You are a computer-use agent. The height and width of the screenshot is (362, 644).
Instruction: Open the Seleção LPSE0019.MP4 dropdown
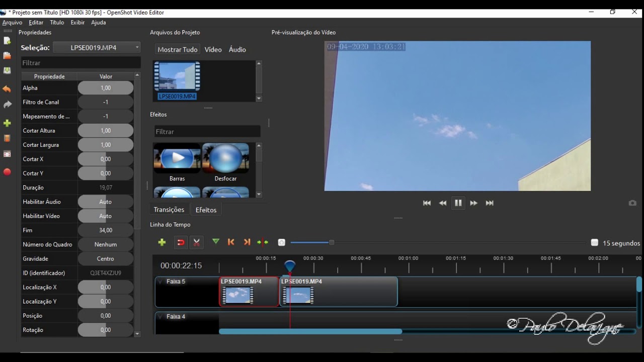[x=97, y=47]
